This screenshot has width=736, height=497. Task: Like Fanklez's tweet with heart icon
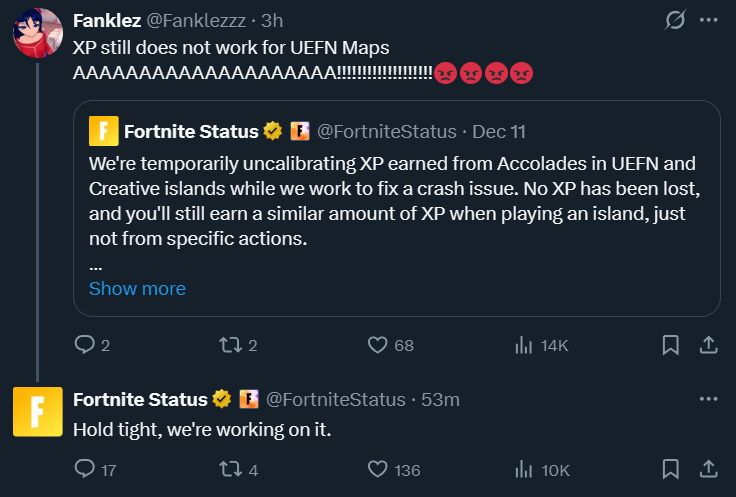click(x=377, y=345)
